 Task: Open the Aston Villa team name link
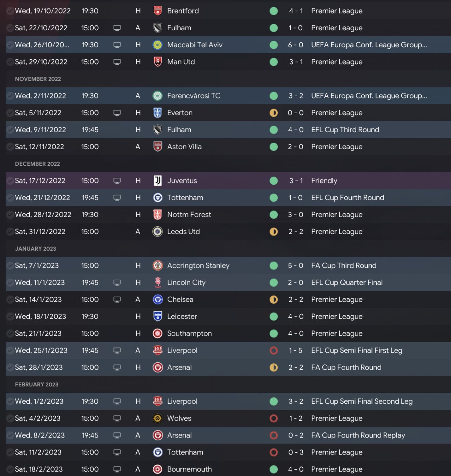(184, 147)
